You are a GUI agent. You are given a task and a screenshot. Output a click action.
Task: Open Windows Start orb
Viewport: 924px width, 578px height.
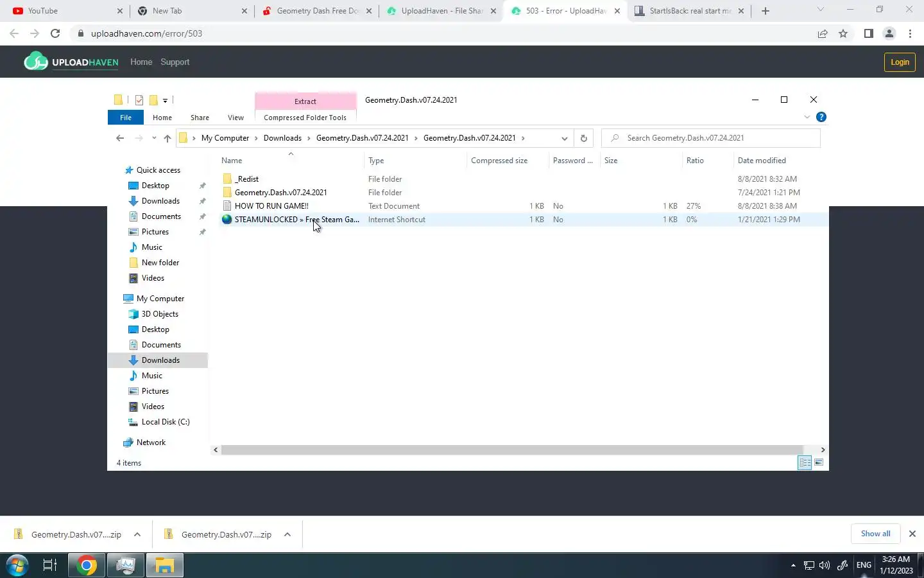17,565
